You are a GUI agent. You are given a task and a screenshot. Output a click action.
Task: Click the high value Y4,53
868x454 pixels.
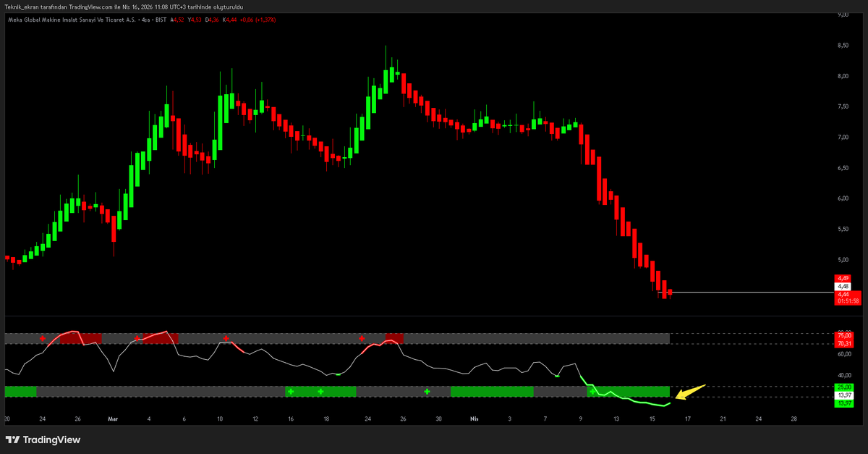tap(195, 20)
